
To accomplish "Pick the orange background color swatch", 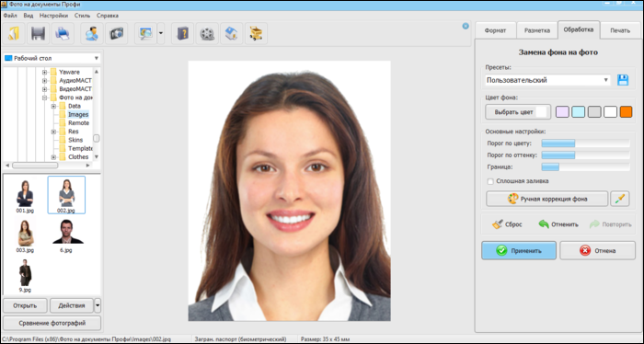I will [x=626, y=112].
